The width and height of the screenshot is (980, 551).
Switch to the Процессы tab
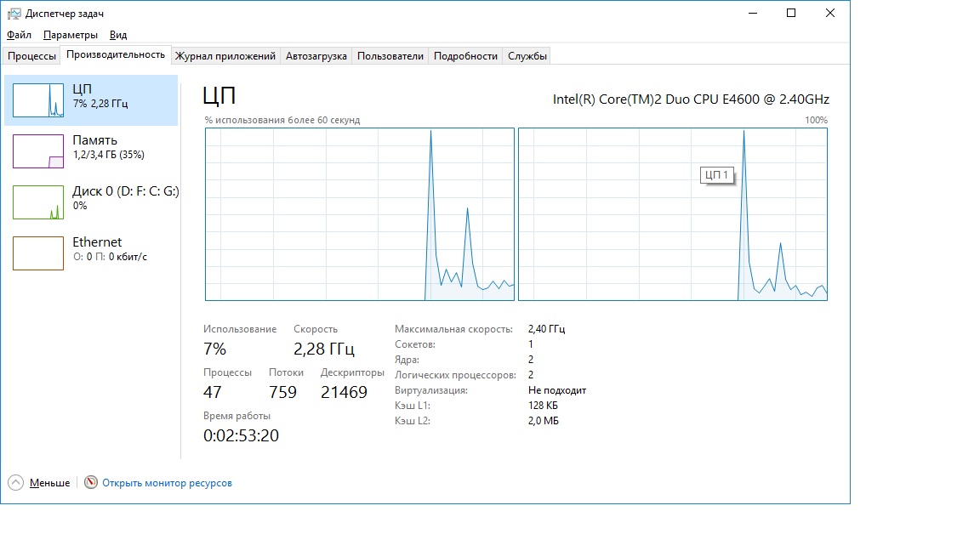31,56
